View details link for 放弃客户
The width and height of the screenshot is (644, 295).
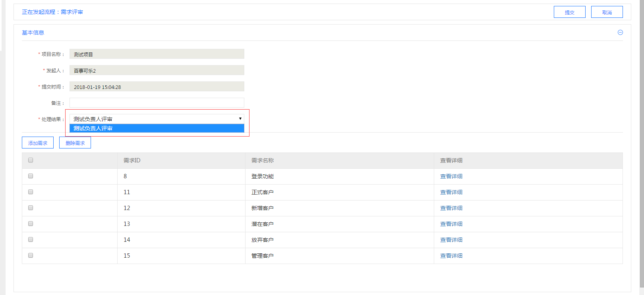pos(451,240)
